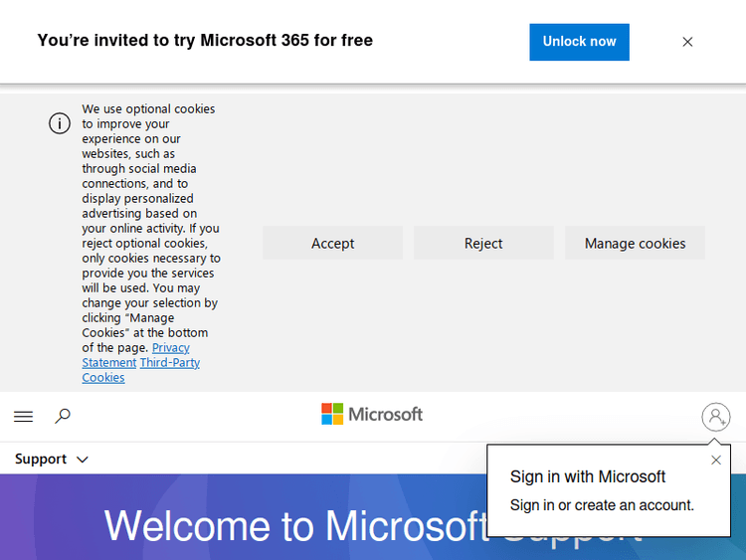Click the Sign in with Microsoft heading
Viewport: 746px width, 560px height.
(x=588, y=476)
